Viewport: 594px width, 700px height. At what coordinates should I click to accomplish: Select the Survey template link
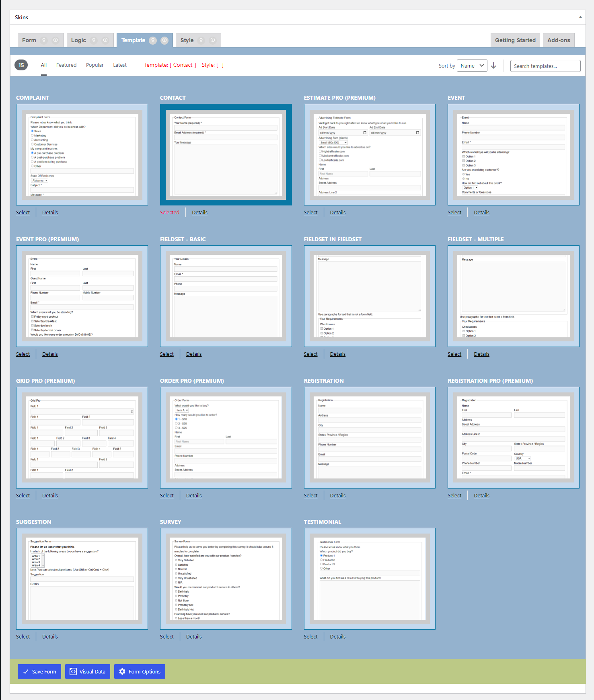(166, 637)
